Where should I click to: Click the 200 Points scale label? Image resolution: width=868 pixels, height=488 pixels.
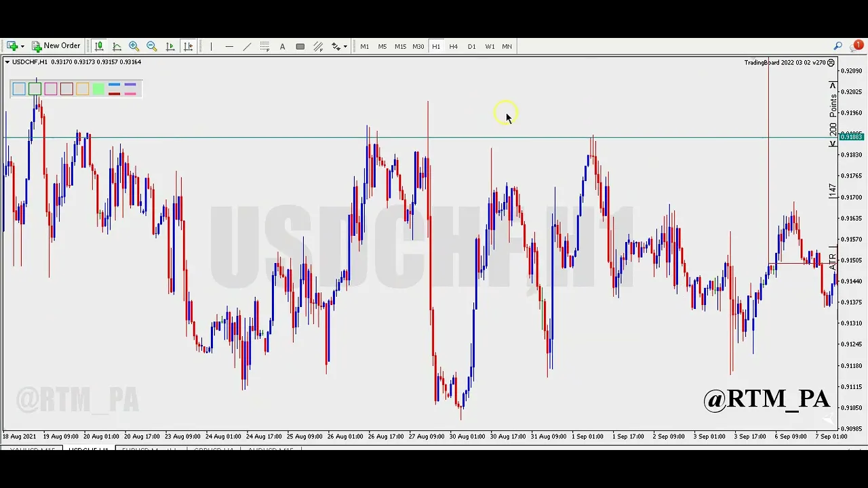click(x=833, y=115)
